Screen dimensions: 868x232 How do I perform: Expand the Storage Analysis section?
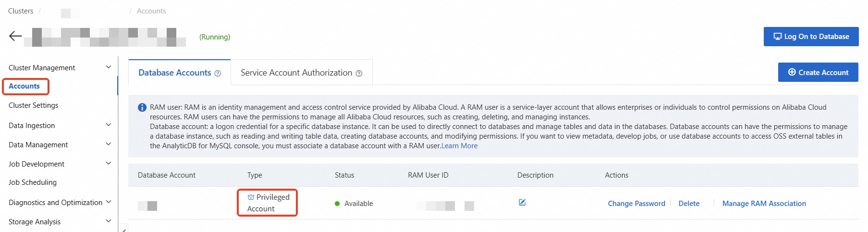(x=109, y=221)
